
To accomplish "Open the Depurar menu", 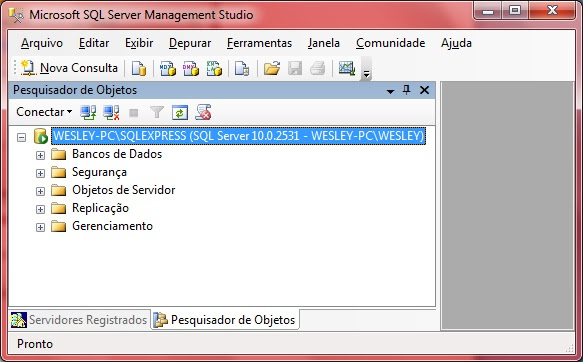I will 190,43.
